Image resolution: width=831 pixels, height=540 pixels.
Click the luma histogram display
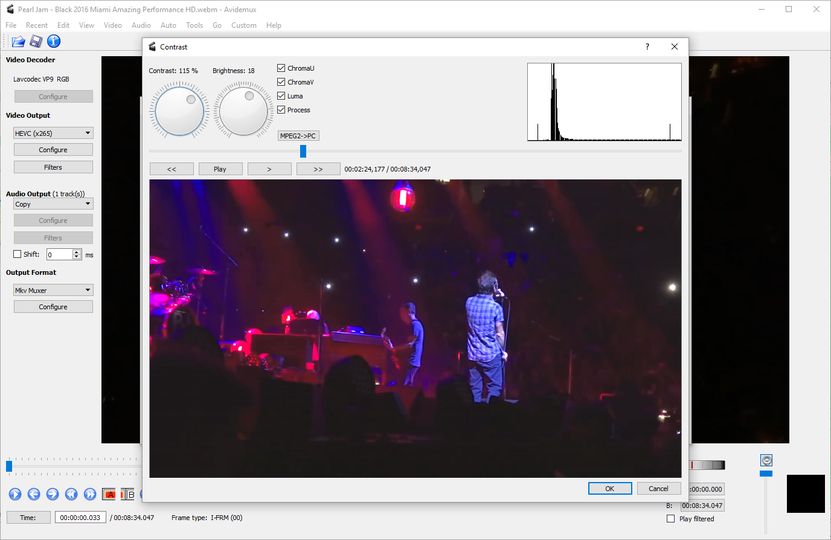604,102
